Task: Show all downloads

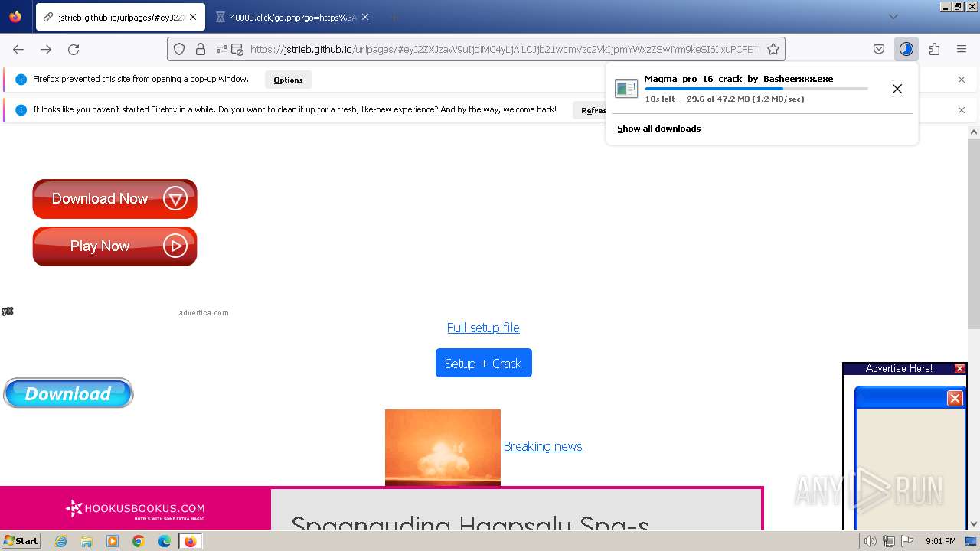Action: pyautogui.click(x=659, y=129)
